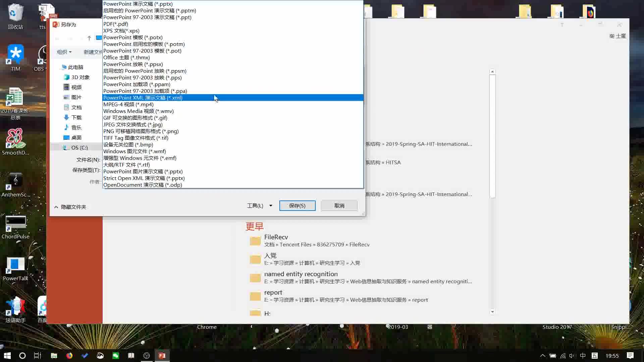Viewport: 644px width, 362px height.
Task: Open FileRecv recent folder in PowerPoint
Action: [361, 240]
